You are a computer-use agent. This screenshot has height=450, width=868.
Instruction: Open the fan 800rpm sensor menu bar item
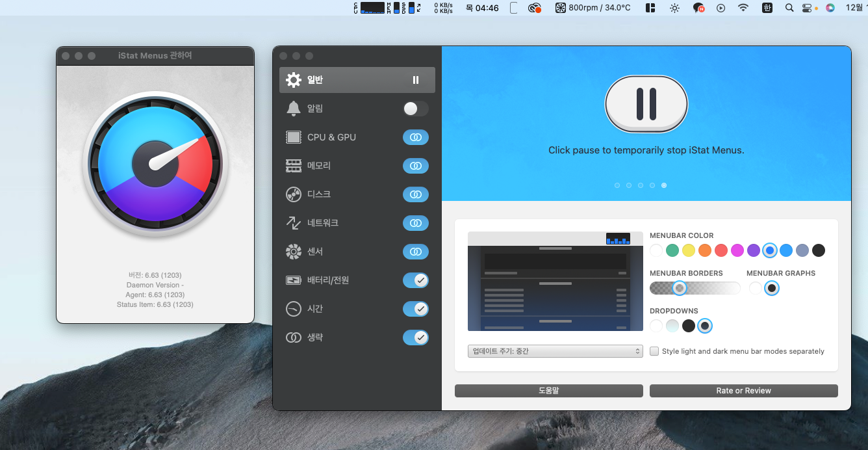593,8
